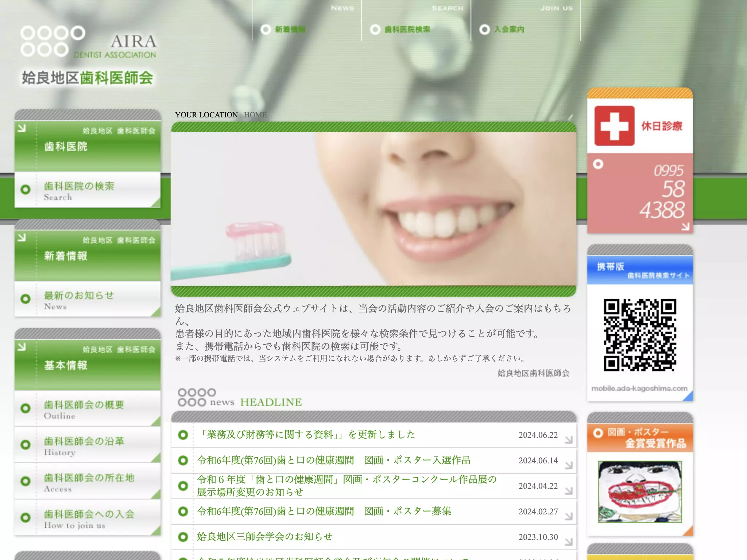Image resolution: width=747 pixels, height=560 pixels.
Task: Click the mobile.ada-kagoshima.com URL text
Action: [x=639, y=388]
